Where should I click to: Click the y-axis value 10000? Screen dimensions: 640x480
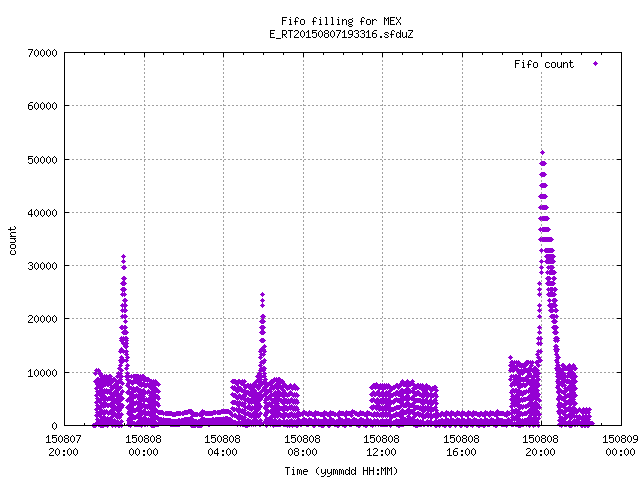(x=42, y=373)
